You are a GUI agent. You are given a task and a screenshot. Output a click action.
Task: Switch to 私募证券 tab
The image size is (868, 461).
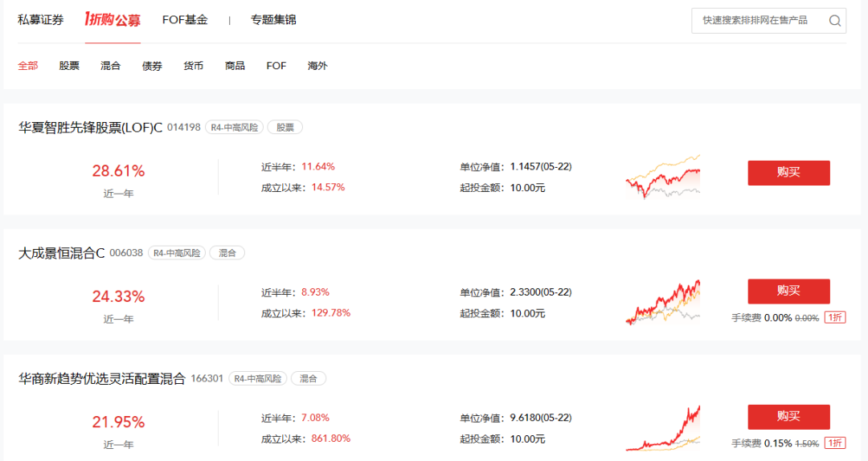click(x=40, y=20)
